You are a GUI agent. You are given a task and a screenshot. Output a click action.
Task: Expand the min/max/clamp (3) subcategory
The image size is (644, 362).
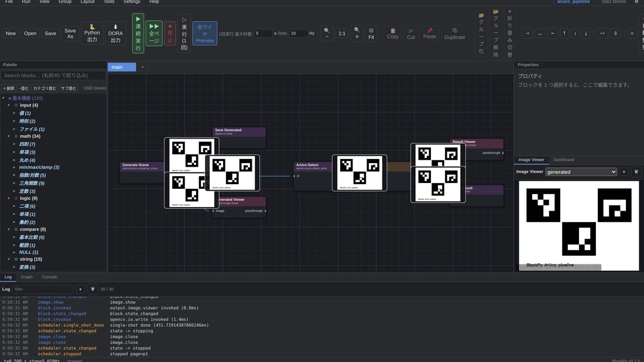[x=14, y=167]
